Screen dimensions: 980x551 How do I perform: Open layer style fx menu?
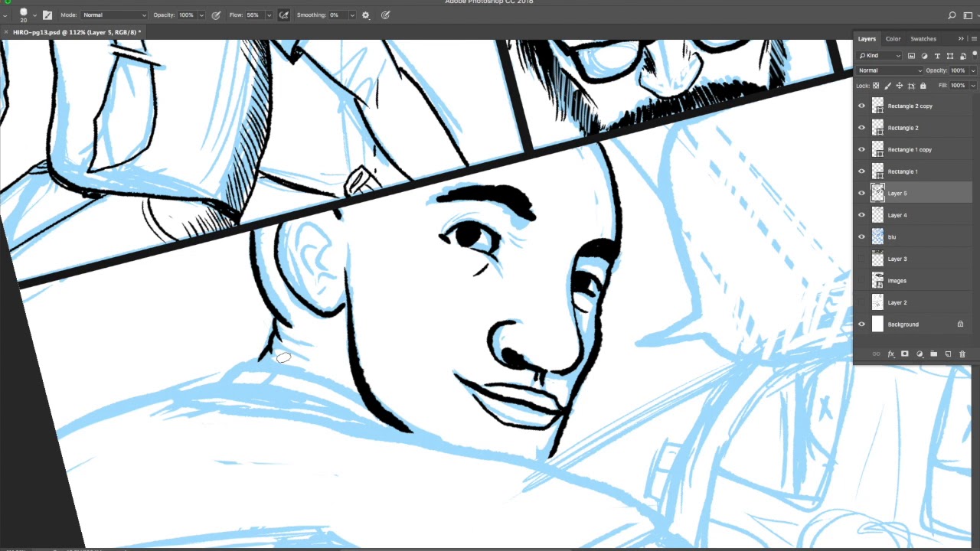click(890, 354)
